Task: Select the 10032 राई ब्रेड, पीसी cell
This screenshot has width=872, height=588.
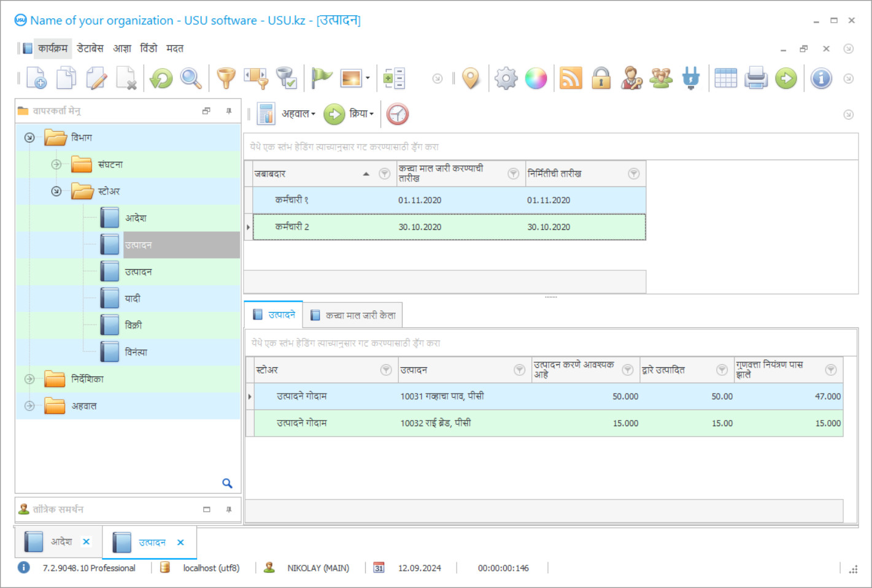Action: (x=465, y=423)
